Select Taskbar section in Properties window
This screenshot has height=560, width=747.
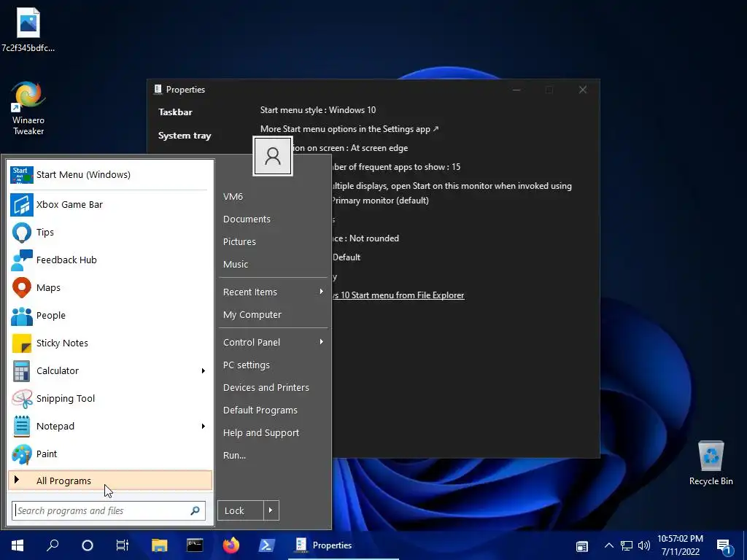click(x=175, y=112)
